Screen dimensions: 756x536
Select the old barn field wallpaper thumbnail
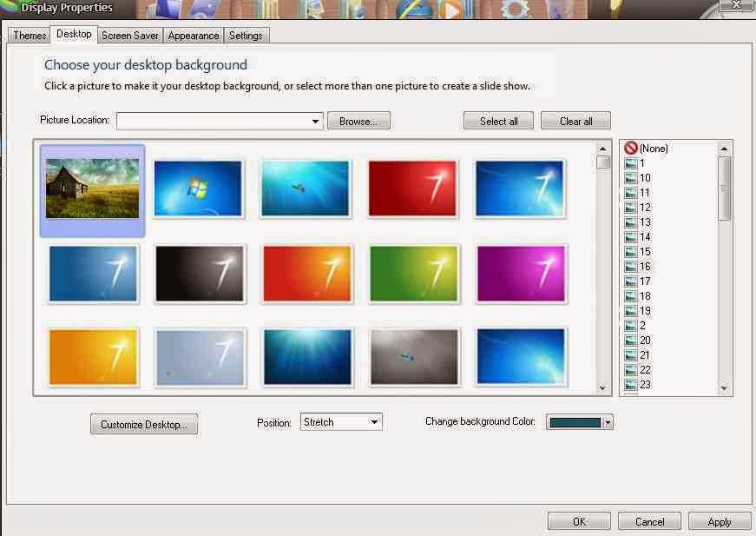pos(92,189)
